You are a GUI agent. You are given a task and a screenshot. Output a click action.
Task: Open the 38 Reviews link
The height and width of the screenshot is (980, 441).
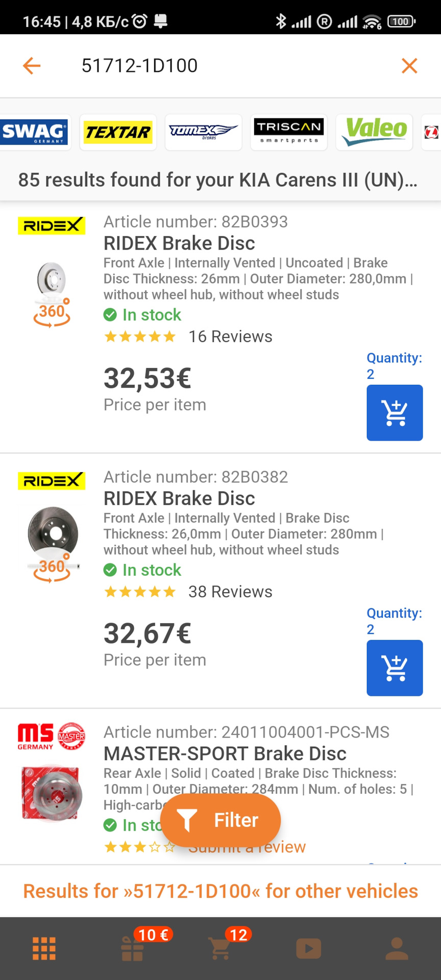pos(230,592)
